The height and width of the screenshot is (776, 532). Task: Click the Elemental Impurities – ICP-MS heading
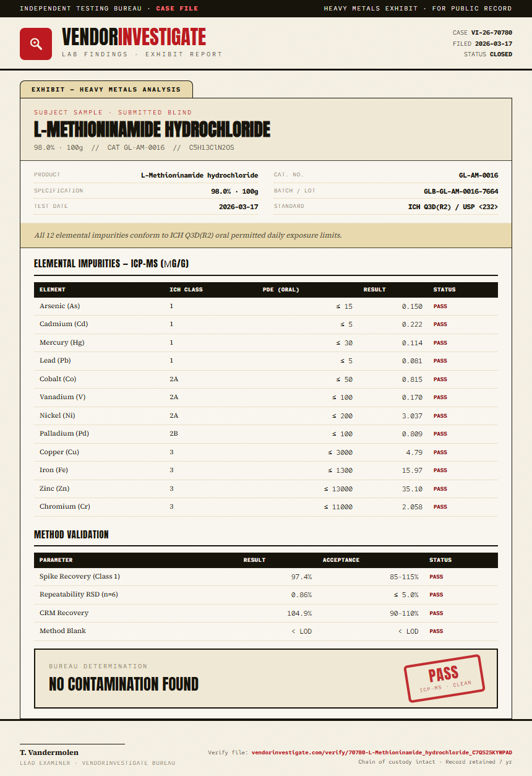(x=111, y=264)
